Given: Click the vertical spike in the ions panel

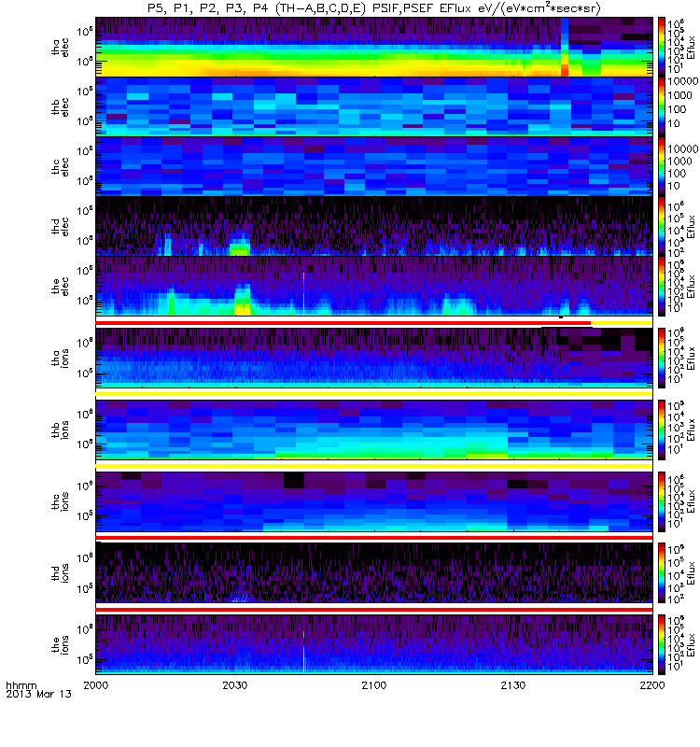Looking at the screenshot, I should point(304,653).
